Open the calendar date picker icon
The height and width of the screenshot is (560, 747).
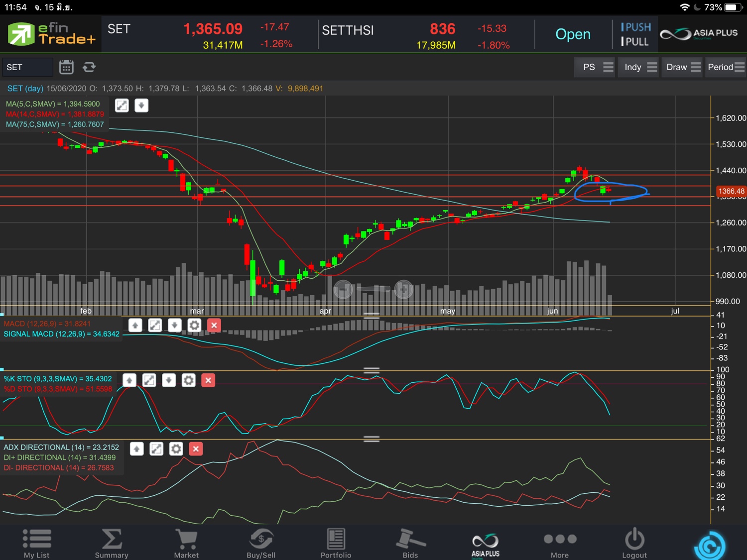66,67
